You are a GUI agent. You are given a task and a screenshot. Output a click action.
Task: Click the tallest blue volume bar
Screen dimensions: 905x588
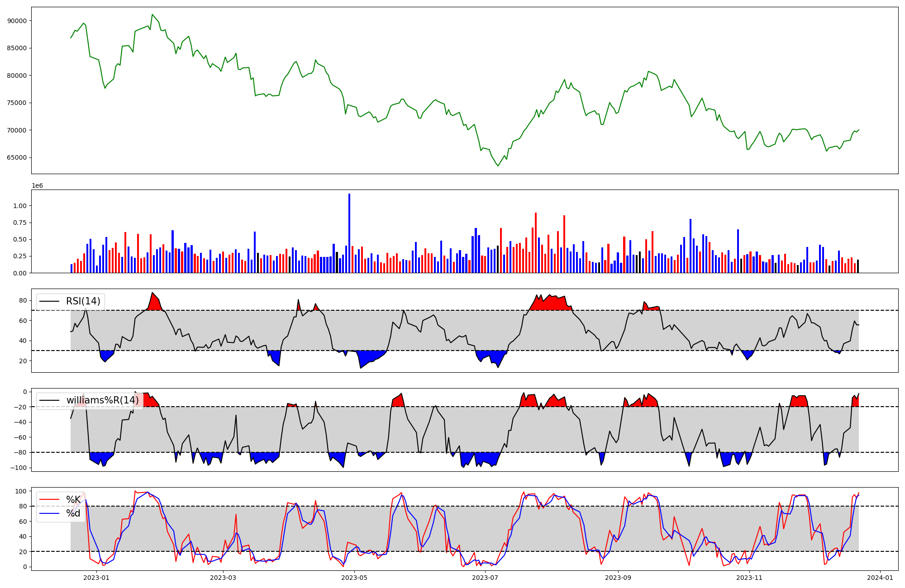click(349, 233)
